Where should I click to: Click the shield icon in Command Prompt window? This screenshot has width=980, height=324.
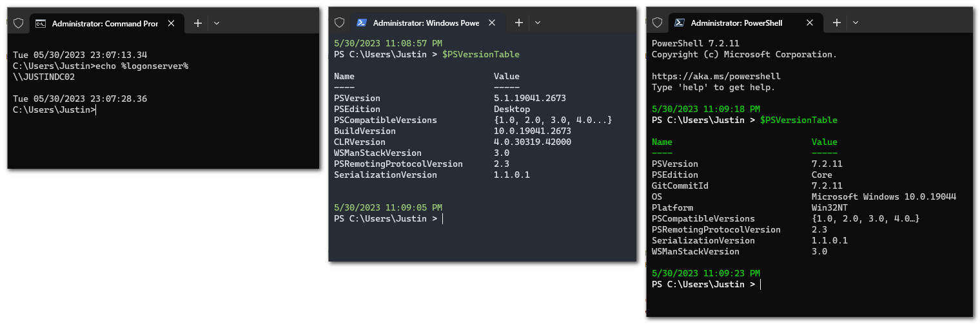coord(19,23)
